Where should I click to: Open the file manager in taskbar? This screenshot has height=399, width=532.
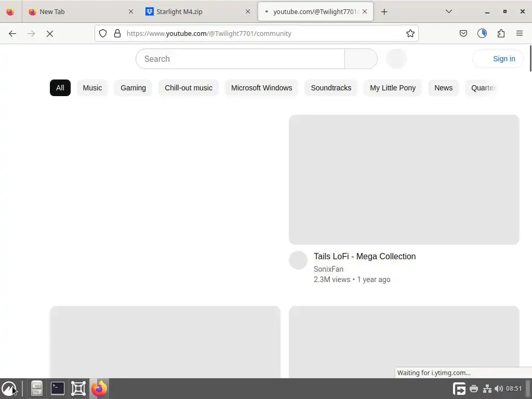click(37, 389)
